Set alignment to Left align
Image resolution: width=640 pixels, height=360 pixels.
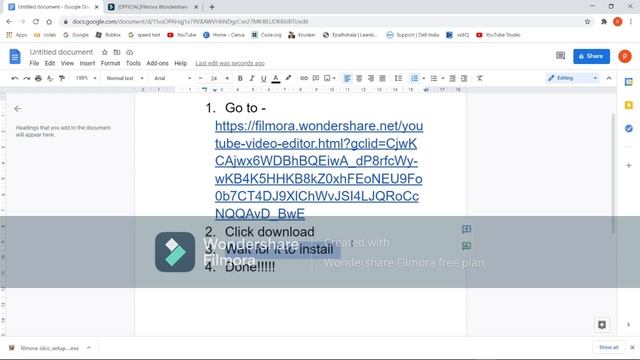pos(347,78)
